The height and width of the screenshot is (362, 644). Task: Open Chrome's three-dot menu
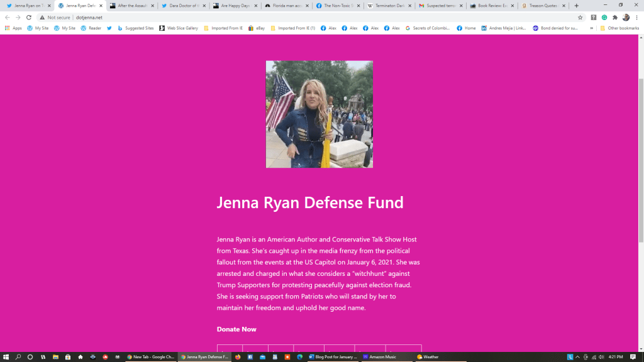[x=636, y=18]
